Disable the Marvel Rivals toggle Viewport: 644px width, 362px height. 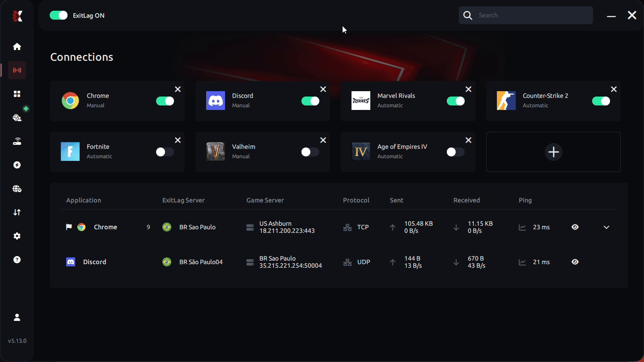(x=456, y=101)
